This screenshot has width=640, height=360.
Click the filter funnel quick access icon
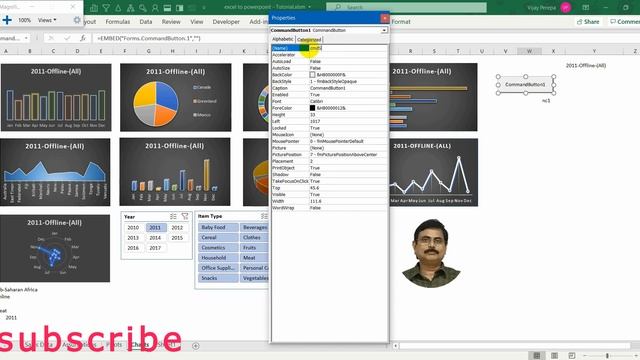click(x=106, y=7)
